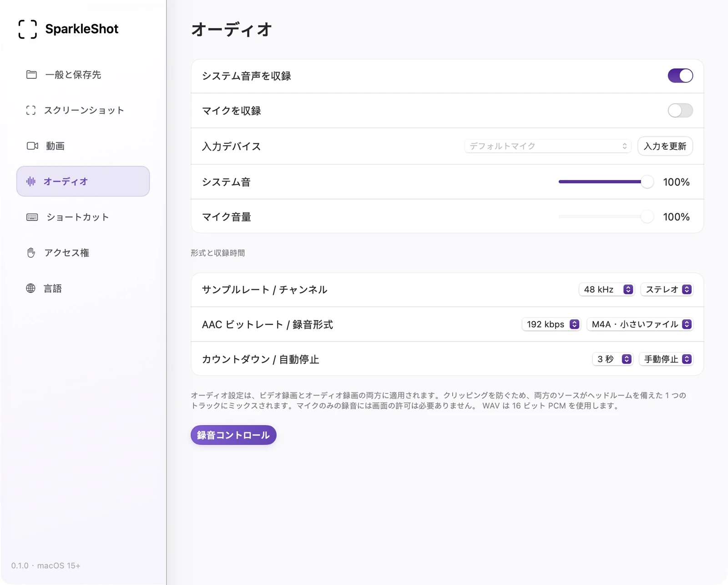
Task: Open the ステレオ channel dropdown
Action: [x=667, y=290]
